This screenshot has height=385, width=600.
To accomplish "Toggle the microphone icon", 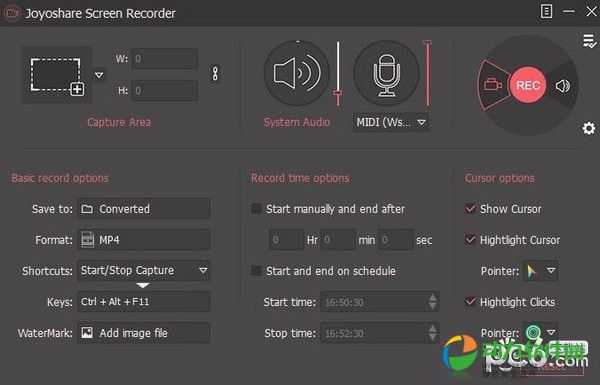I will tap(386, 73).
